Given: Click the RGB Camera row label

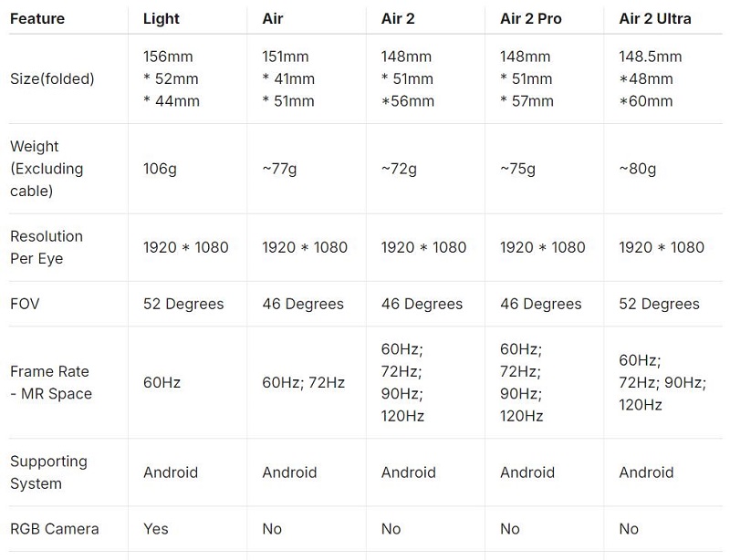Looking at the screenshot, I should (x=54, y=529).
